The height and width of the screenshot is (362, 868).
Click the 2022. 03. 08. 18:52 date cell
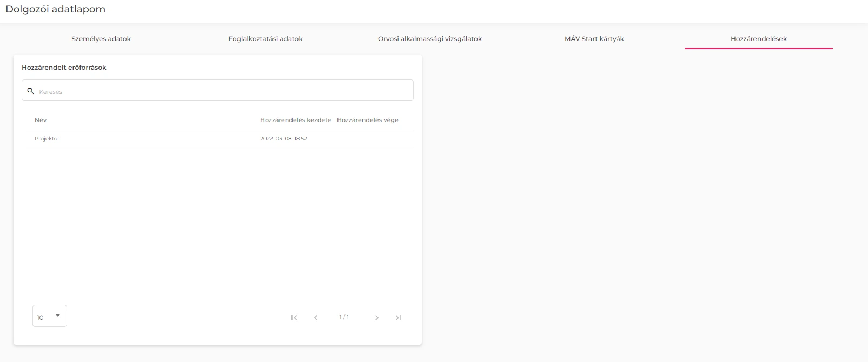283,139
